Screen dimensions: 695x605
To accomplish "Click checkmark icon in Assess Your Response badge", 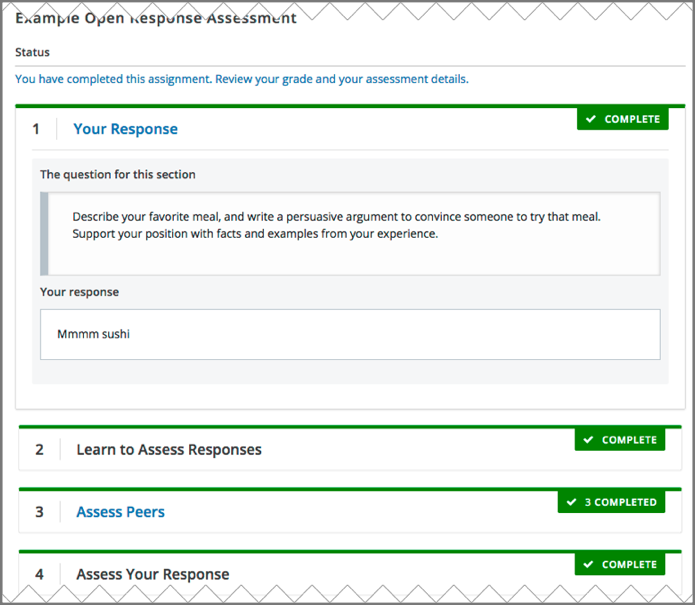I will click(588, 565).
